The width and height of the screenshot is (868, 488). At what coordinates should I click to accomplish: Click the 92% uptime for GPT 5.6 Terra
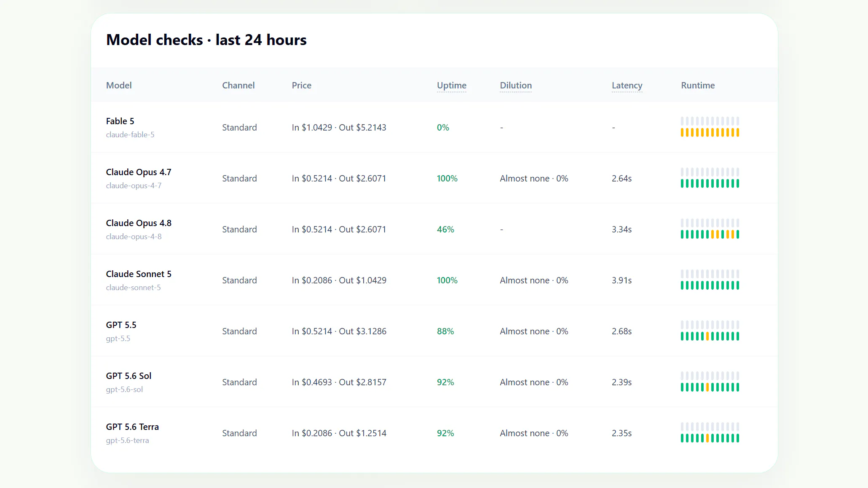(x=445, y=433)
